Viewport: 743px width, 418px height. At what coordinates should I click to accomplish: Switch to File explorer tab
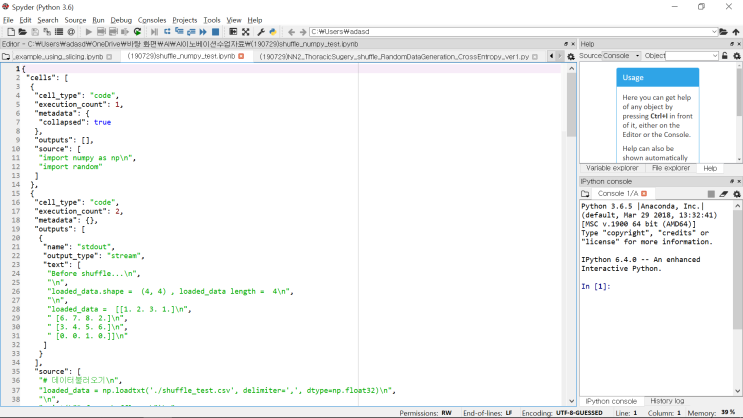coord(671,168)
